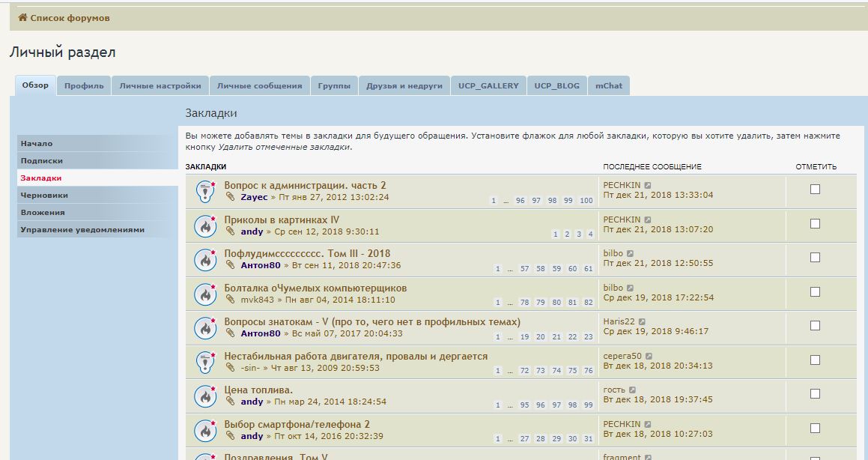Image resolution: width=868 pixels, height=460 pixels.
Task: Open last post icon next to bilbo Dec 21
Action: pyautogui.click(x=630, y=254)
